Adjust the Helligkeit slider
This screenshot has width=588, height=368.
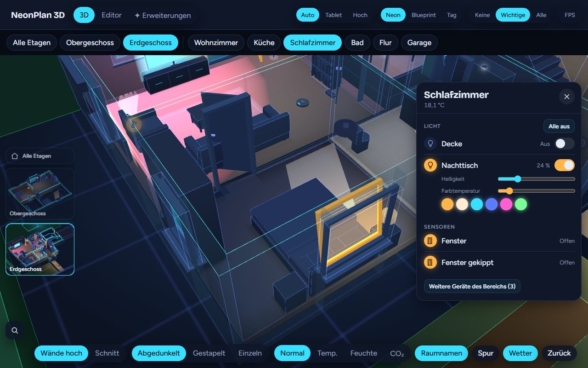coord(537,179)
